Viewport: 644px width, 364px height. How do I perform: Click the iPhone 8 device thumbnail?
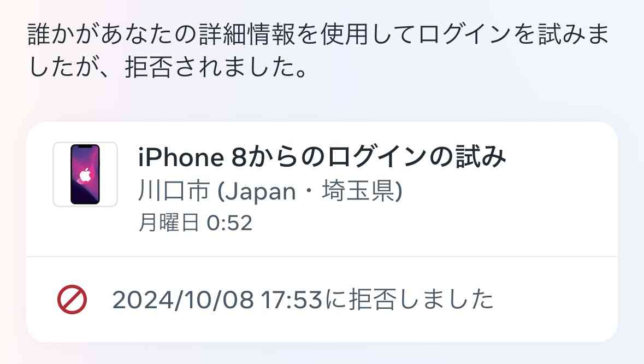(x=85, y=174)
